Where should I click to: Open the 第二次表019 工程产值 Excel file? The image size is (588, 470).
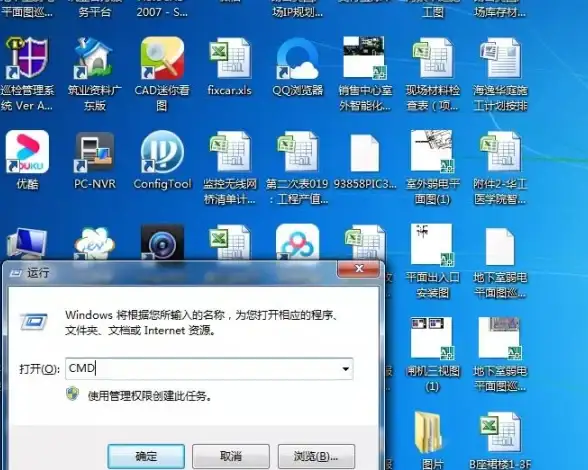click(x=297, y=152)
